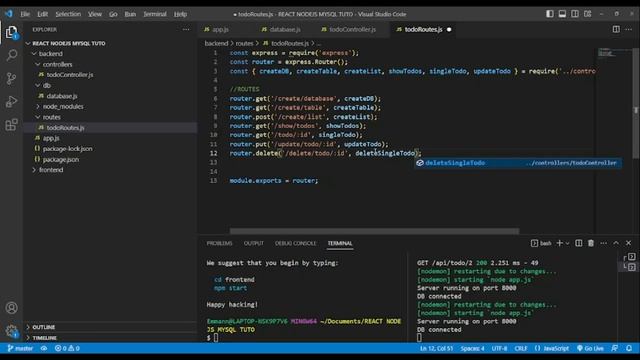Click Ln 12, Col 51 cursor position indicator
This screenshot has width=640, height=360.
(436, 348)
